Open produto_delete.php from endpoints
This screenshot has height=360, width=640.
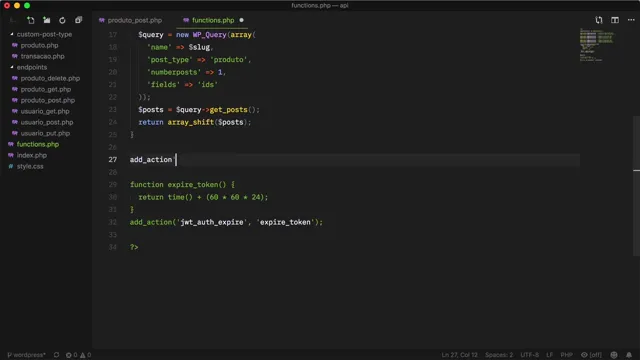click(x=50, y=78)
